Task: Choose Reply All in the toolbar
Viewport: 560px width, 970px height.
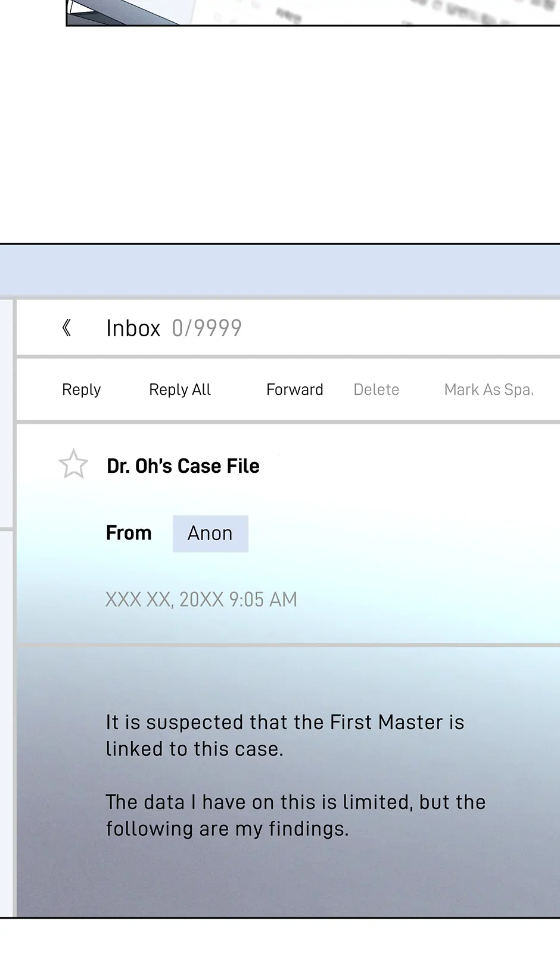Action: point(180,390)
